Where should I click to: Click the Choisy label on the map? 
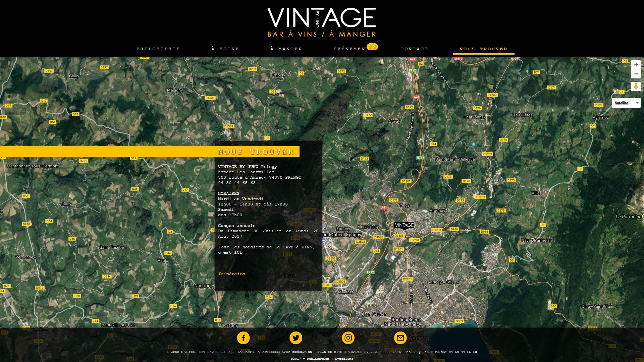coord(279,75)
